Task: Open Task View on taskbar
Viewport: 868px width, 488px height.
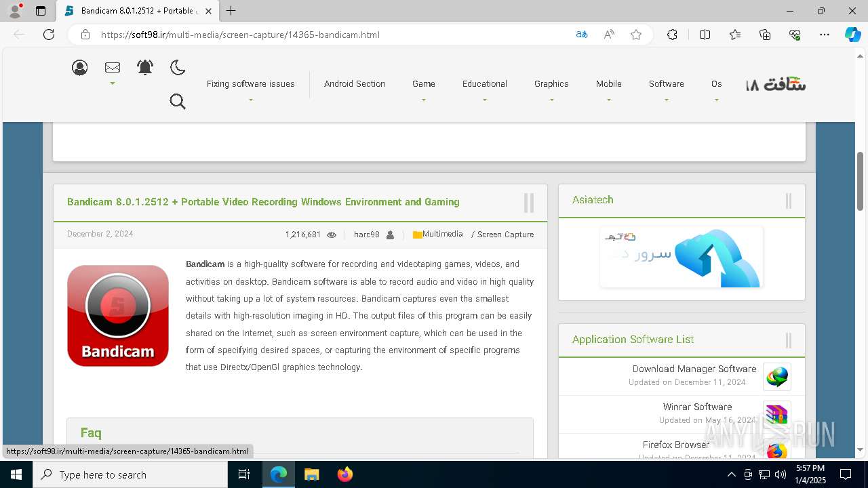Action: pos(244,474)
